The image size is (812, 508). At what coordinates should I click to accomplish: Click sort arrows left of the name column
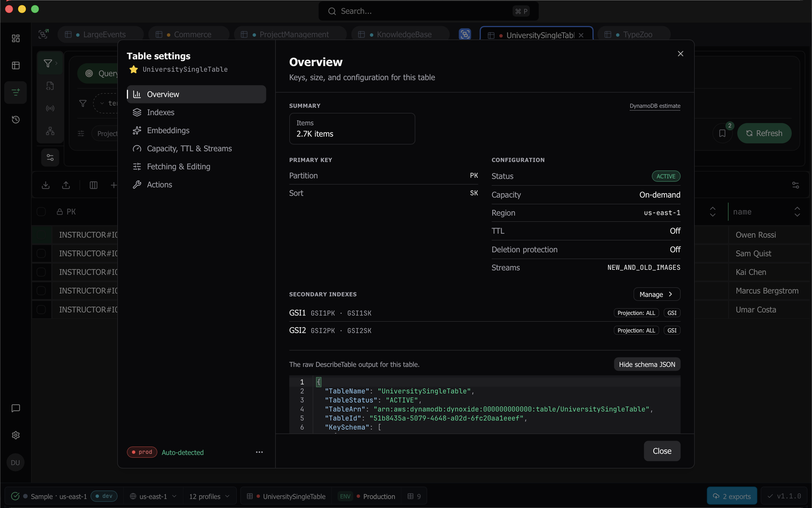[x=713, y=212]
